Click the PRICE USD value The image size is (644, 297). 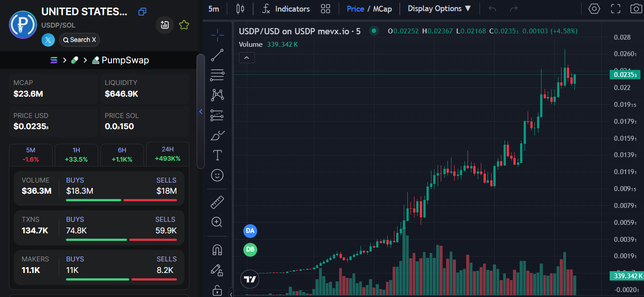click(31, 126)
